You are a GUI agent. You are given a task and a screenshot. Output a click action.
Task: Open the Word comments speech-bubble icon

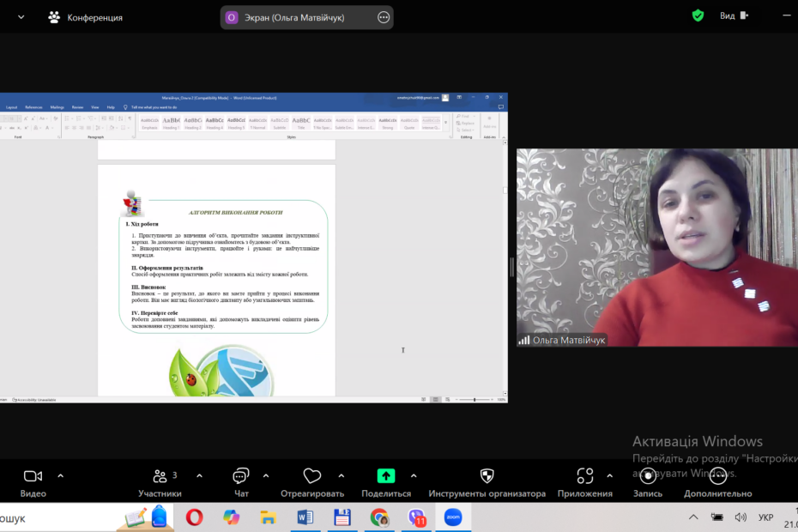(501, 107)
